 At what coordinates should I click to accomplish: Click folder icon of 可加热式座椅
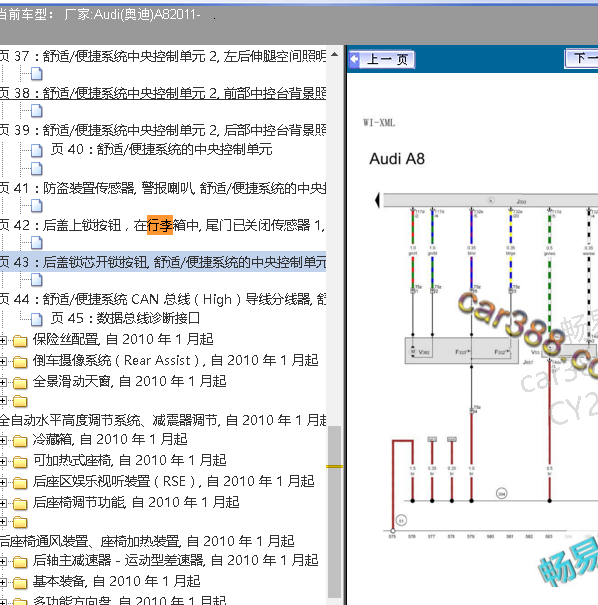pyautogui.click(x=20, y=461)
